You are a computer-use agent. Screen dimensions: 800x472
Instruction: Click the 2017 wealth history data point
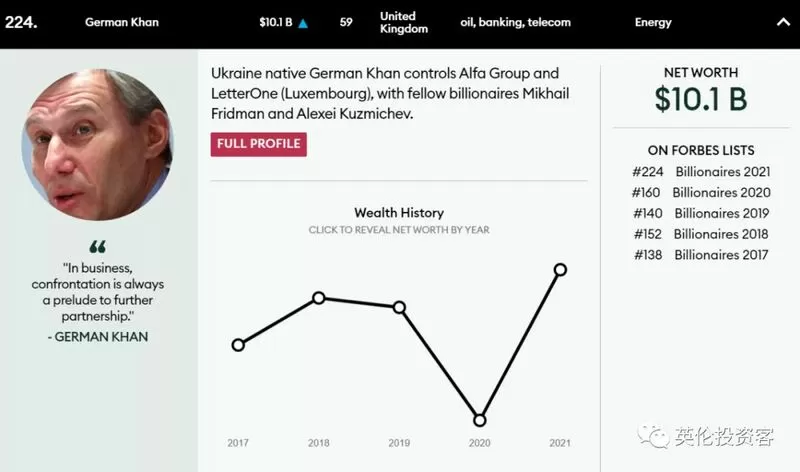click(x=238, y=345)
